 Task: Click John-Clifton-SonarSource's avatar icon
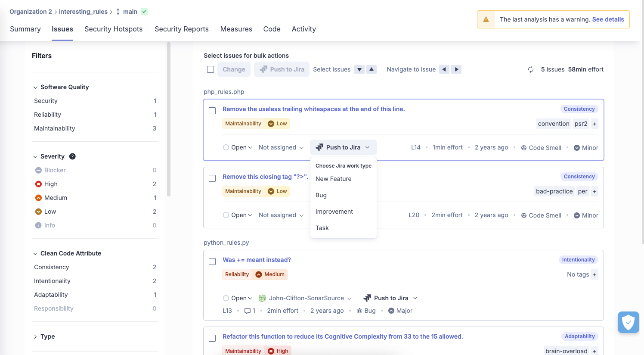262,298
